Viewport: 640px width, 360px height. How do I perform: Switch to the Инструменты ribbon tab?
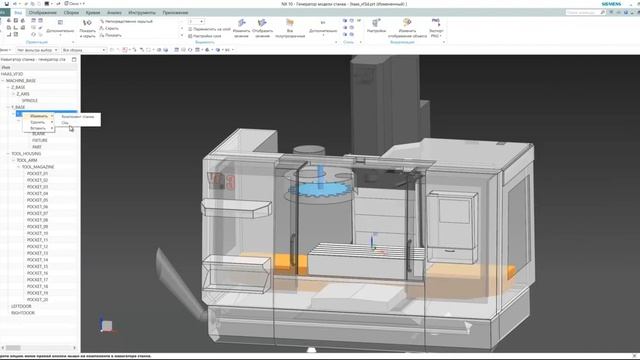142,13
